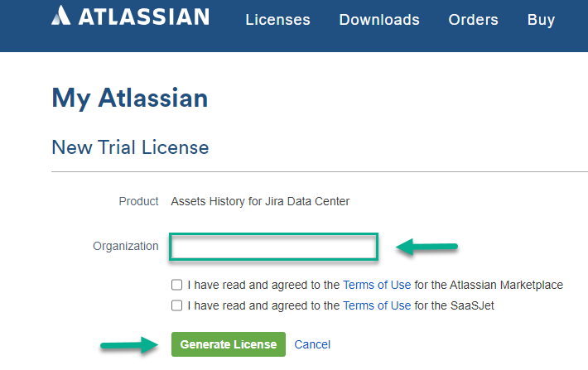Click product name Assets History for Jira
Image resolution: width=588 pixels, height=370 pixels.
pos(260,201)
